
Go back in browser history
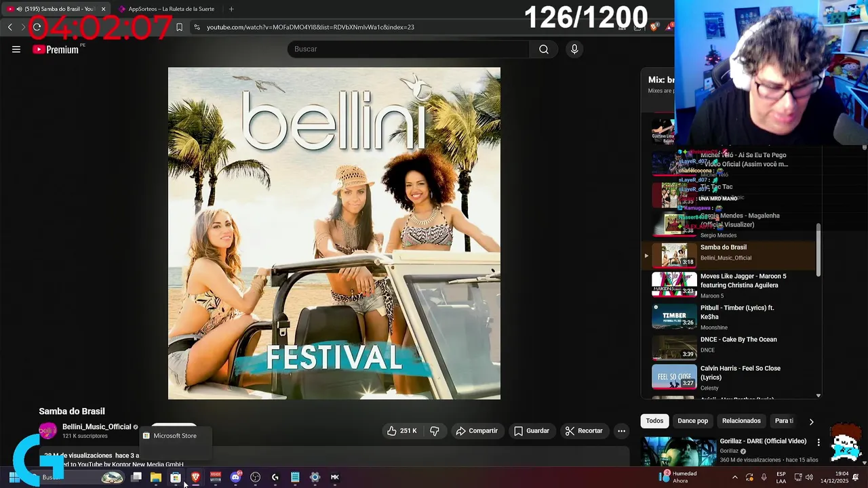click(9, 27)
